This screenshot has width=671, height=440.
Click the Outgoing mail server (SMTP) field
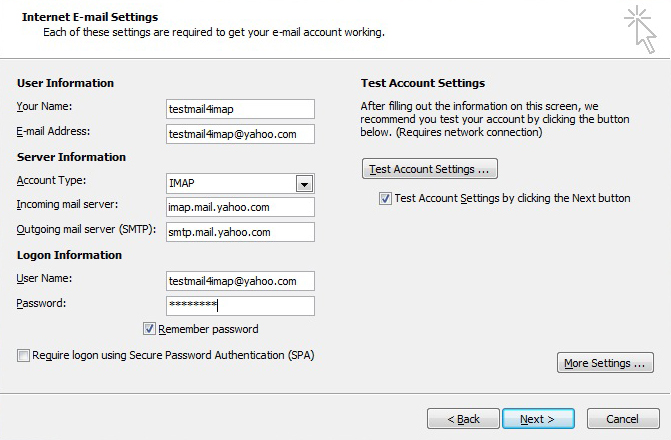(x=240, y=232)
